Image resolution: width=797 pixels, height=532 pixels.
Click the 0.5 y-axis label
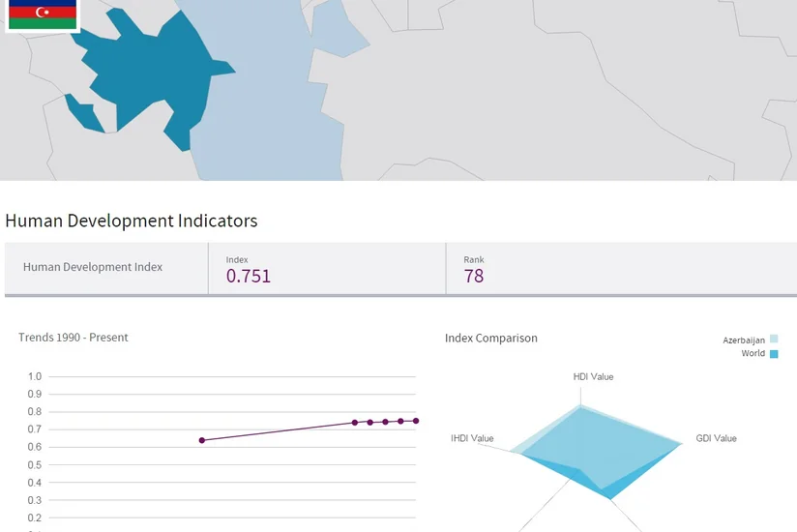pyautogui.click(x=35, y=465)
